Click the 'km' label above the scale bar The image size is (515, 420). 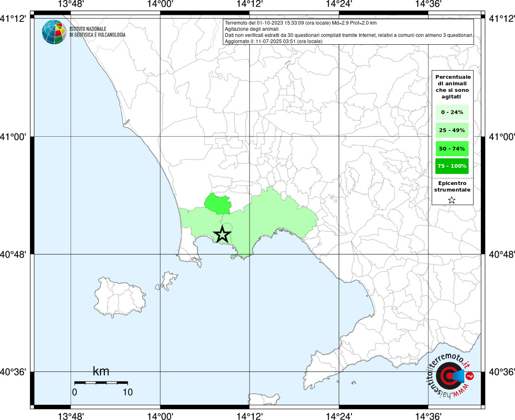click(x=101, y=371)
